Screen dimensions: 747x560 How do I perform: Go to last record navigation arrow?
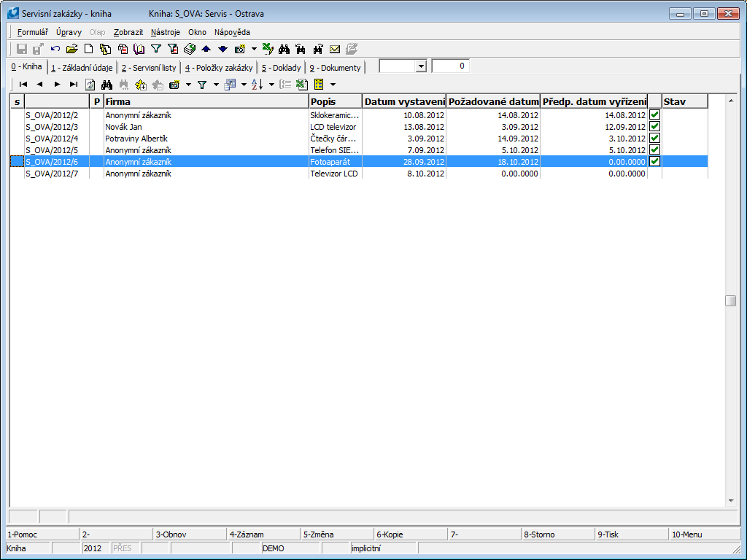coord(73,85)
